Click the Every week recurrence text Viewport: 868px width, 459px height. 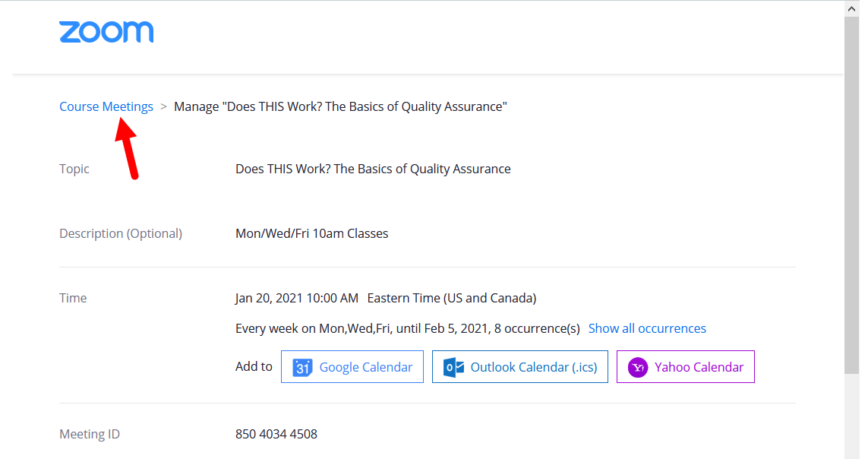pyautogui.click(x=408, y=328)
